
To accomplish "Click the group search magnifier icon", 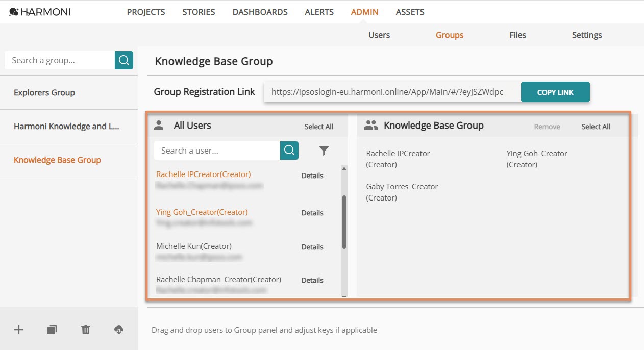I will tap(124, 60).
